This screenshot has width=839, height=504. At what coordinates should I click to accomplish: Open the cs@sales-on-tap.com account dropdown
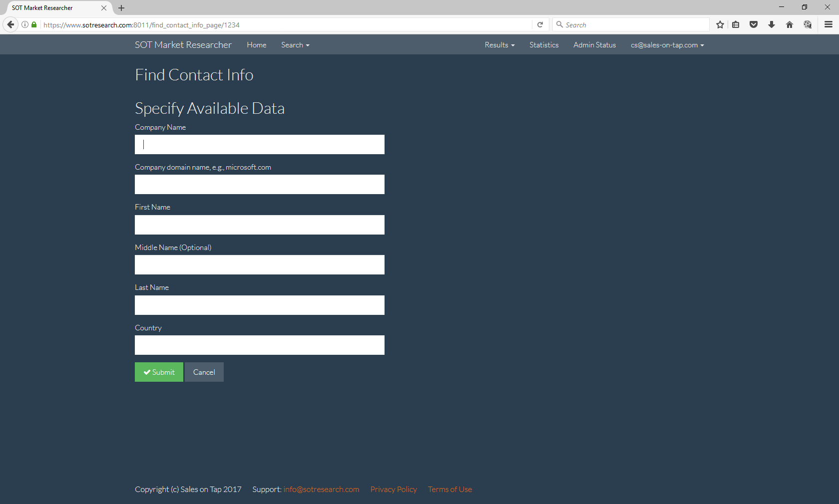[x=667, y=45]
